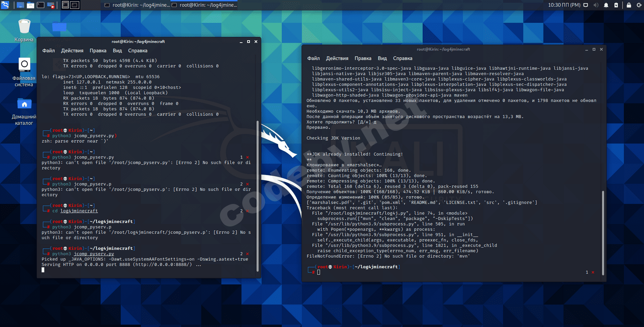This screenshot has width=644, height=327.
Task: Click the volume speaker tray icon
Action: click(596, 5)
